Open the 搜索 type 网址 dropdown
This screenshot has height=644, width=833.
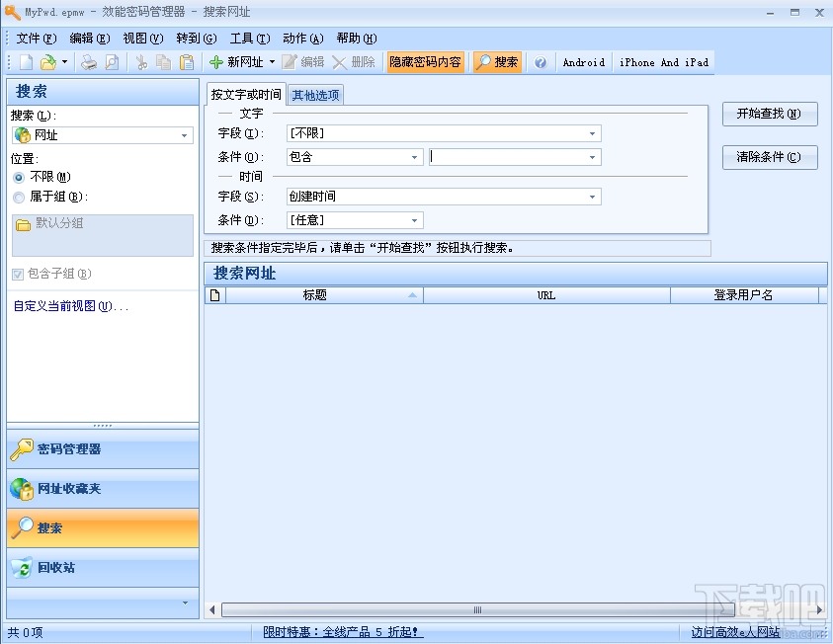[103, 135]
